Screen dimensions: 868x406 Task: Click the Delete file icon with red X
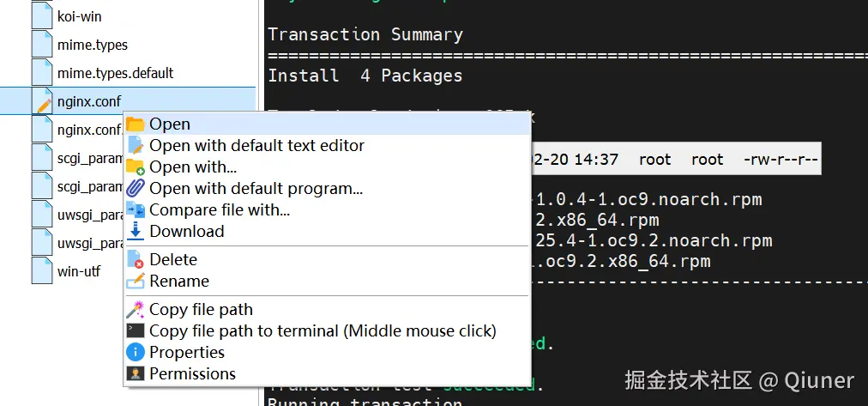coord(135,260)
